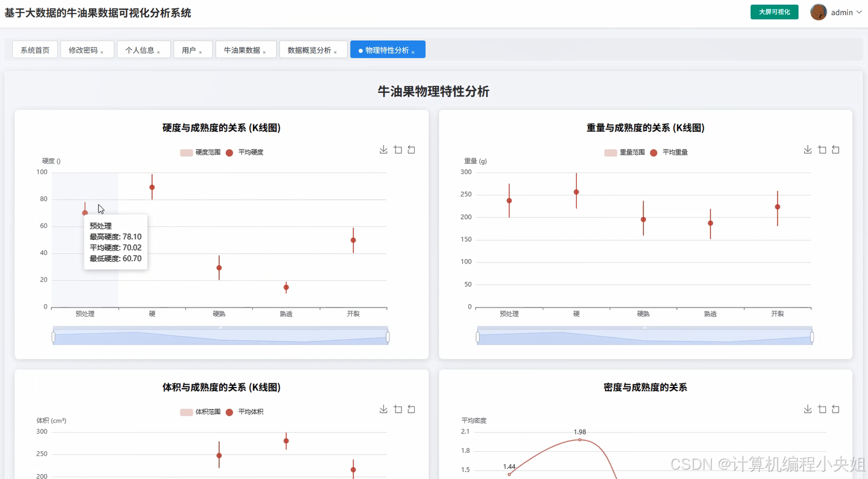Viewport: 868px width, 479px height.
Task: Click tooltip value 最低硬度: 60.70
Action: (x=116, y=259)
